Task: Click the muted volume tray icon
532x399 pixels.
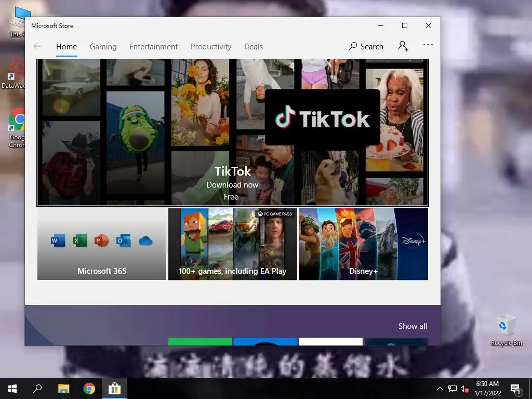Action: 465,389
